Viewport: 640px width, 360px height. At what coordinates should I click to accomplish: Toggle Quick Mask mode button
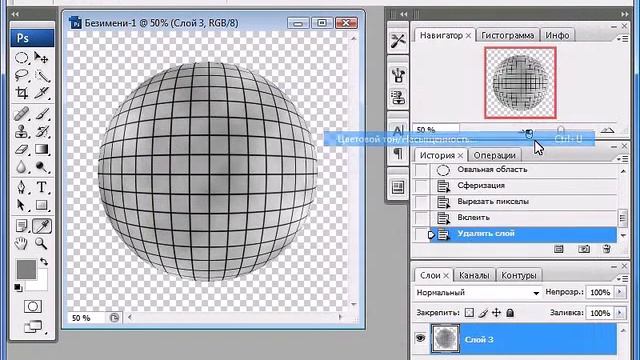(x=33, y=306)
